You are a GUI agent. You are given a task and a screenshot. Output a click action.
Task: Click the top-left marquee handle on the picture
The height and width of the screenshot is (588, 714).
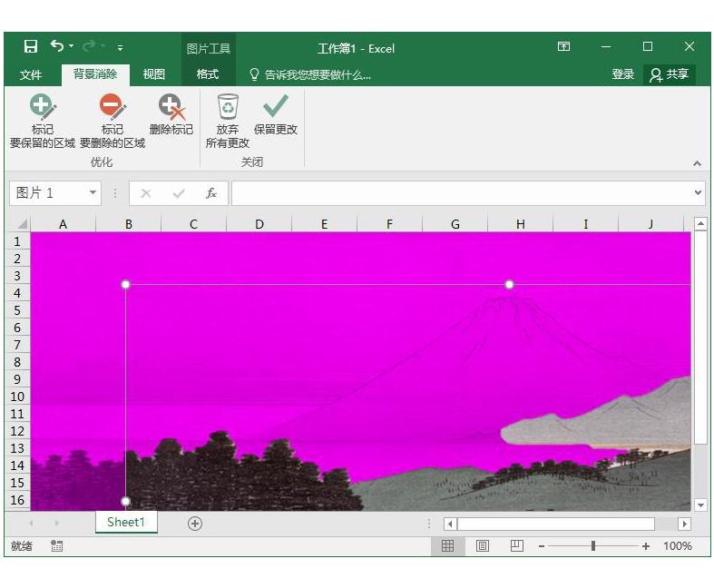tap(126, 285)
